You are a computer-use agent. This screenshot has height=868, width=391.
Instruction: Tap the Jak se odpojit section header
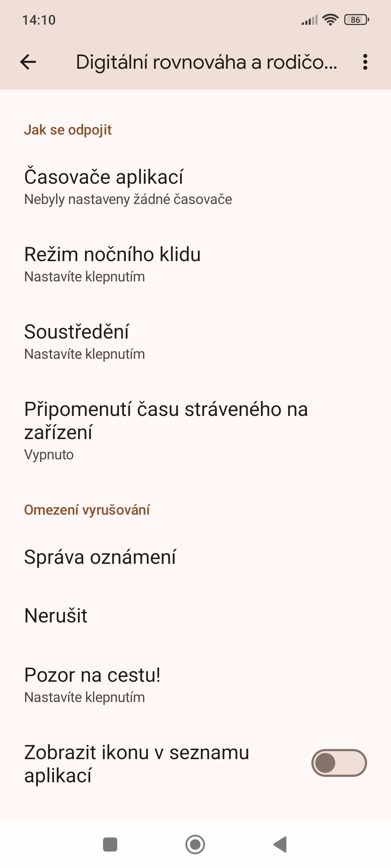(68, 130)
